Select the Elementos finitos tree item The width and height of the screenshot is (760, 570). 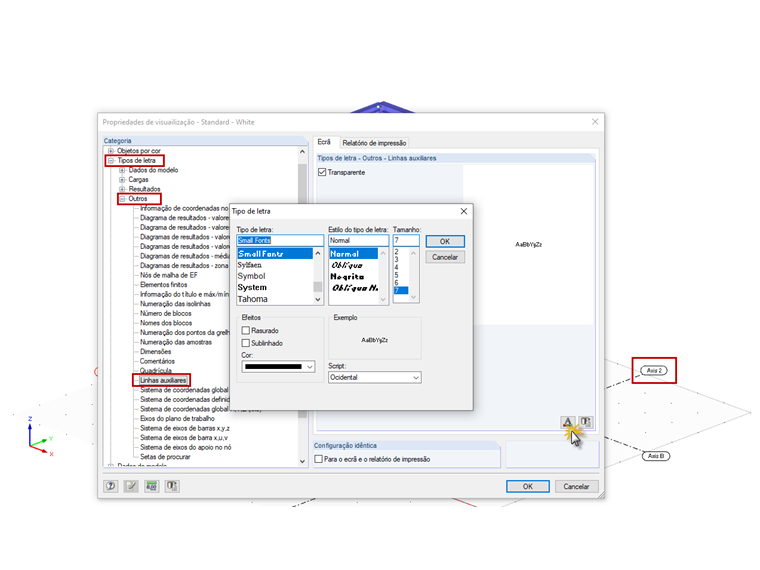point(163,285)
